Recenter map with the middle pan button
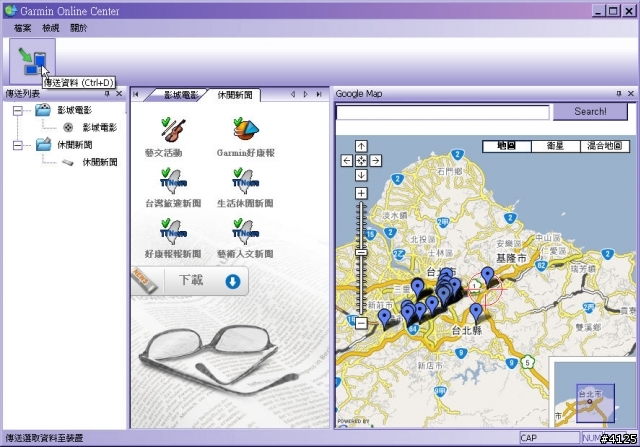Image resolution: width=640 pixels, height=447 pixels. 361,160
